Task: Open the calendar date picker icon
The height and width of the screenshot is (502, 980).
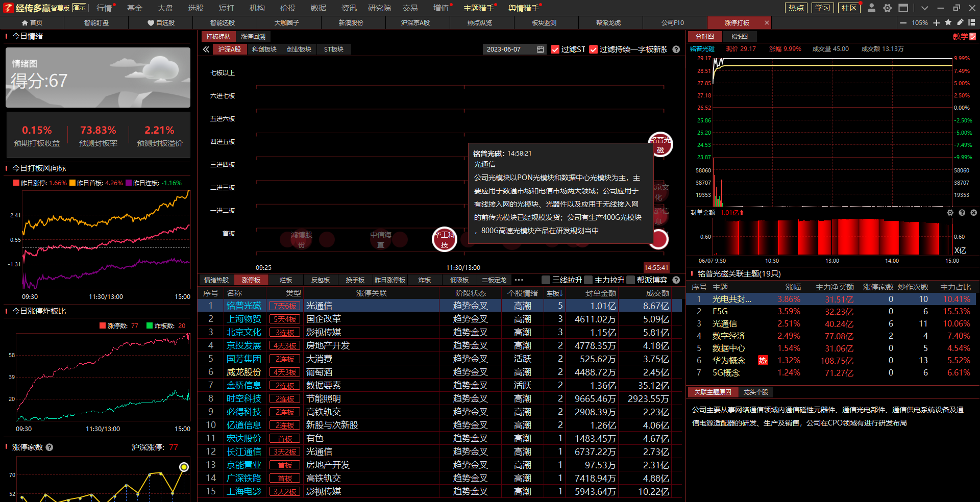Action: pyautogui.click(x=540, y=49)
